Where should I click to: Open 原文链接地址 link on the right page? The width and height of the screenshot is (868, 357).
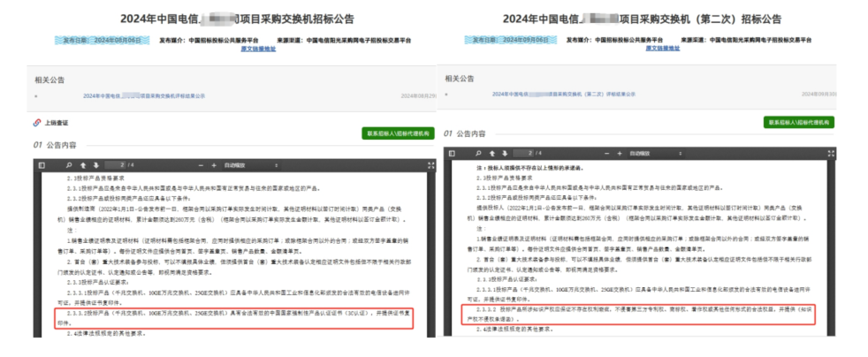663,48
